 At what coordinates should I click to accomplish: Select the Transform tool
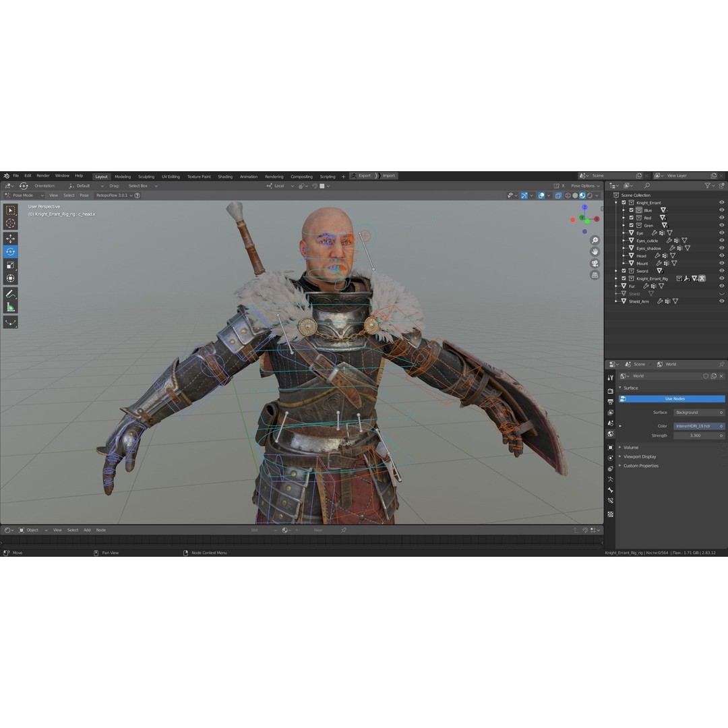pyautogui.click(x=10, y=278)
